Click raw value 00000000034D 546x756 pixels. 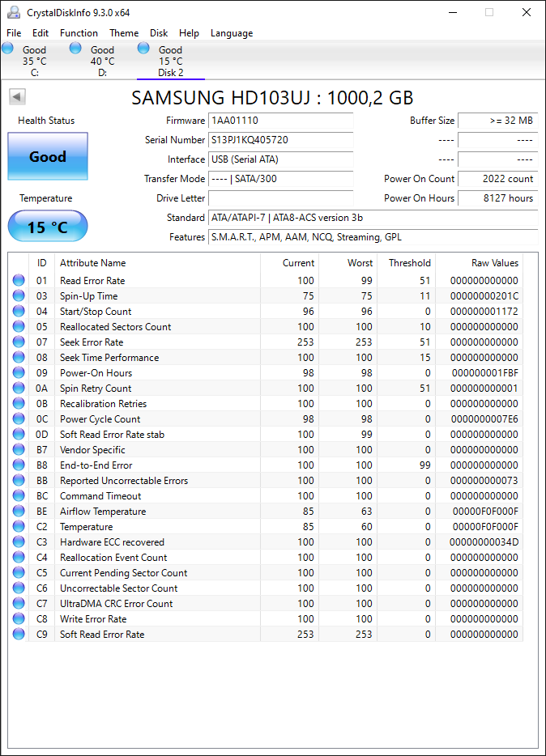point(484,542)
